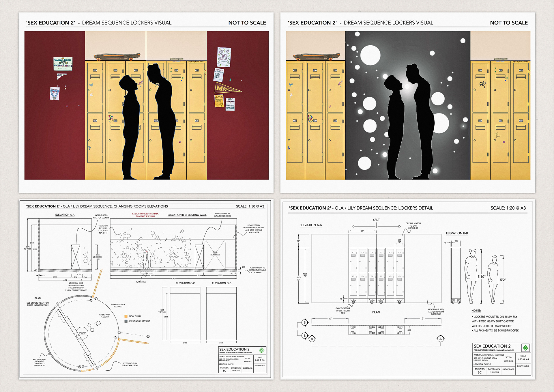This screenshot has height=392, width=554.
Task: Click 'ELEVATION A-A' on the Changing Rooms sheet
Action: (x=65, y=215)
